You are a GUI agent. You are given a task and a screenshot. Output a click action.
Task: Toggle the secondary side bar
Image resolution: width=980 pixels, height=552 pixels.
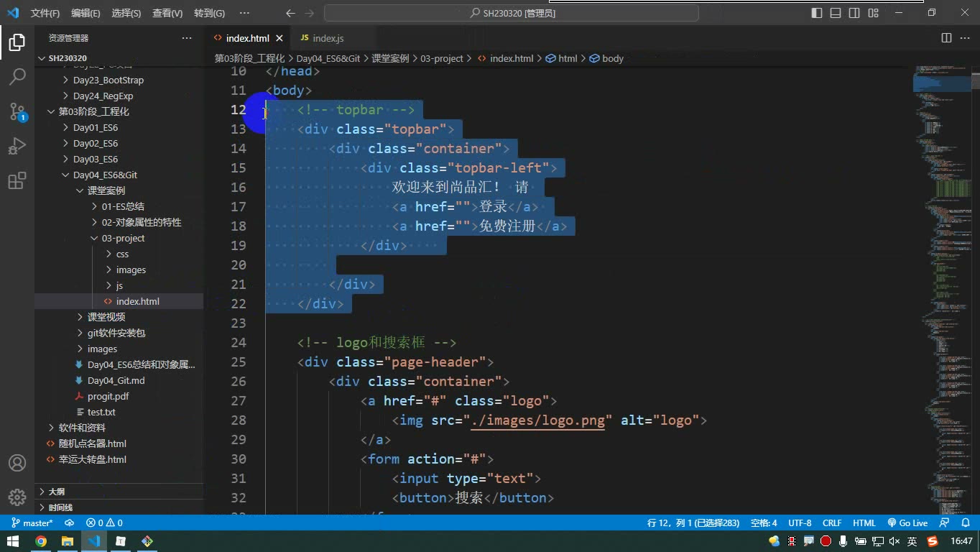pos(854,13)
